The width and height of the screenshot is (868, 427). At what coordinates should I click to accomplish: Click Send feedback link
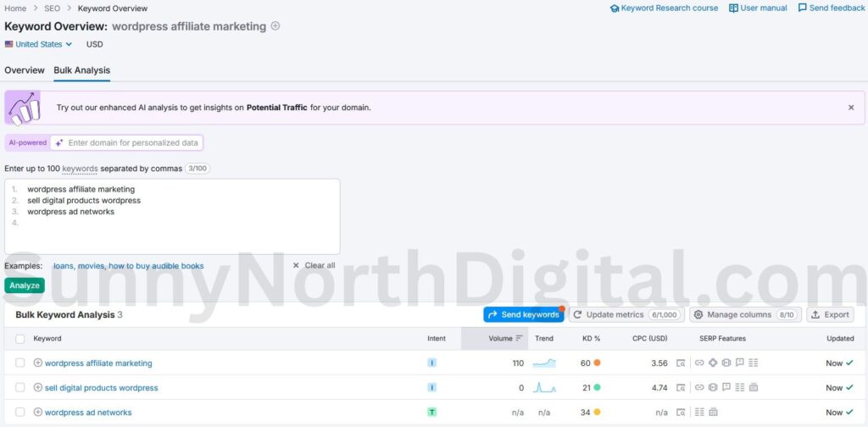point(831,8)
